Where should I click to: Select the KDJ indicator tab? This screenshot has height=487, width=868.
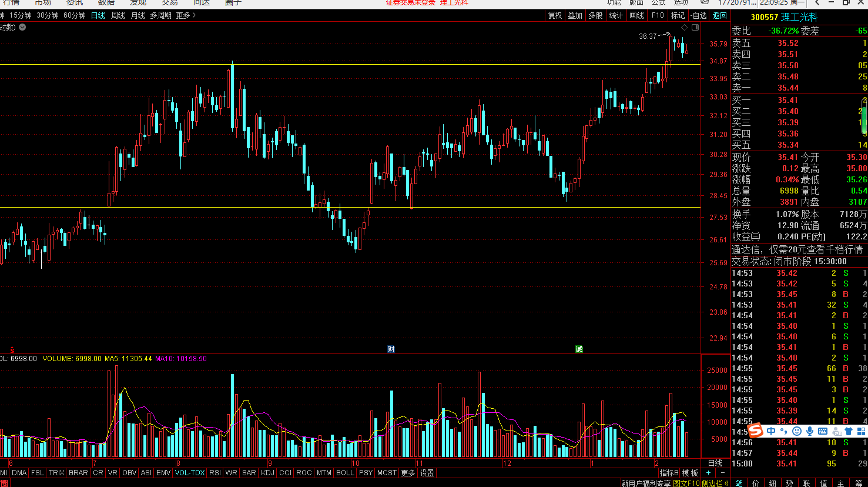pos(267,473)
